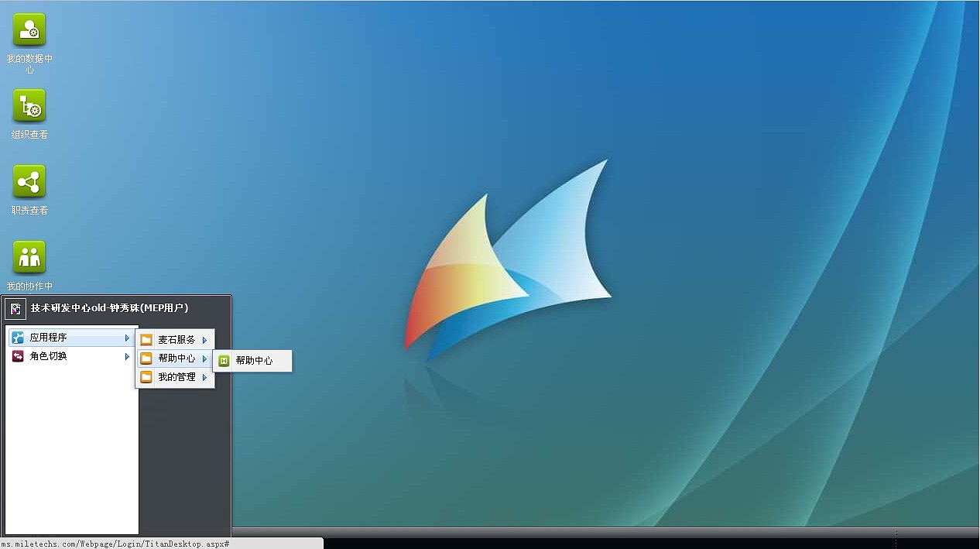Select the 应用程序 menu entry text
The width and height of the screenshot is (980, 549).
coord(48,338)
